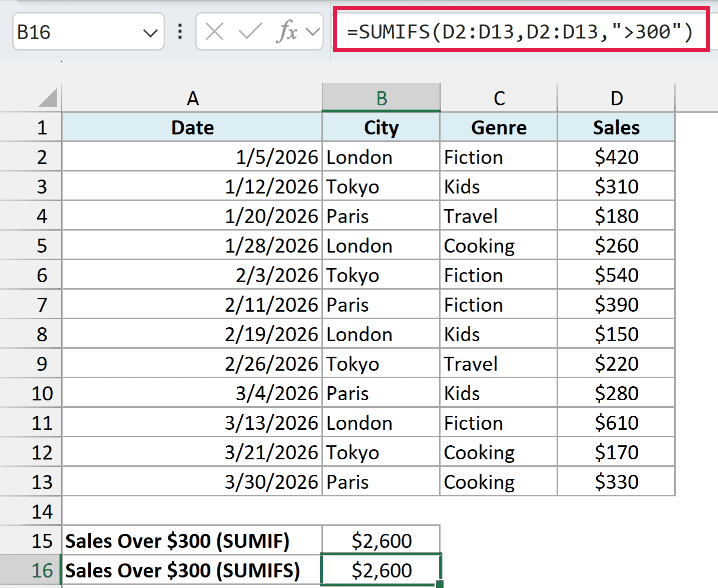The image size is (718, 588).
Task: Click the formula bar options dots
Action: [x=180, y=32]
